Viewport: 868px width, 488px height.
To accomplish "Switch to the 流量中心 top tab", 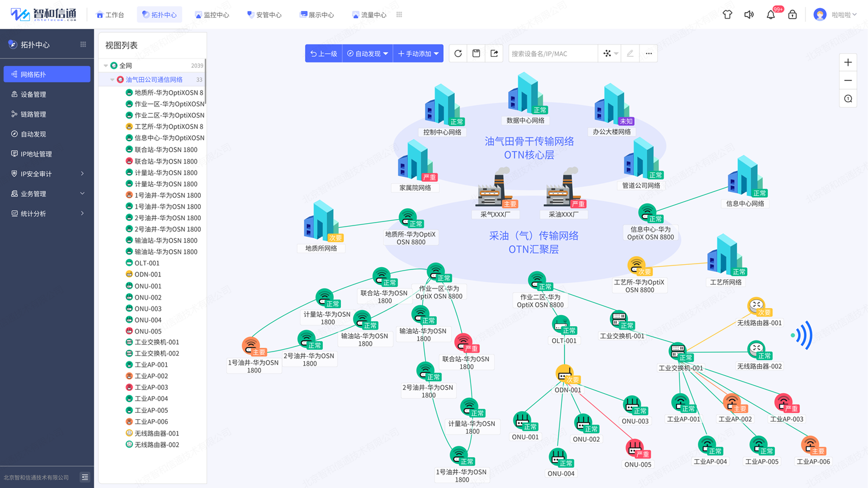I will coord(369,14).
